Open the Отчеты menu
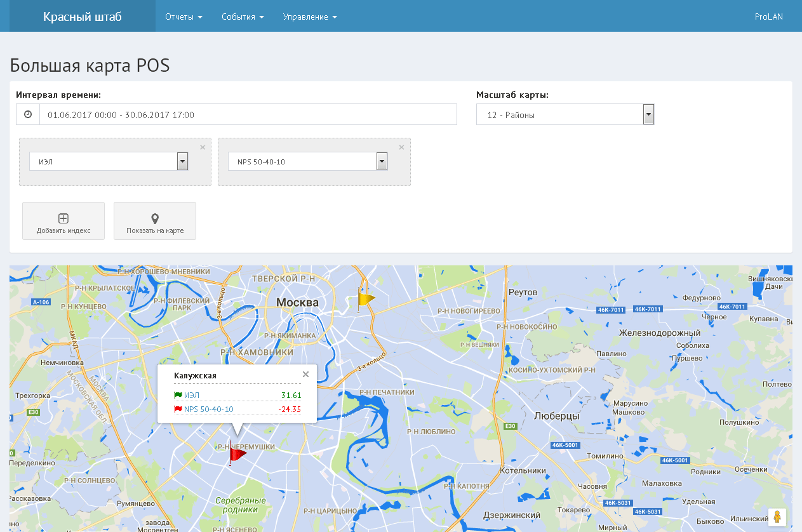802x532 pixels. pyautogui.click(x=184, y=17)
